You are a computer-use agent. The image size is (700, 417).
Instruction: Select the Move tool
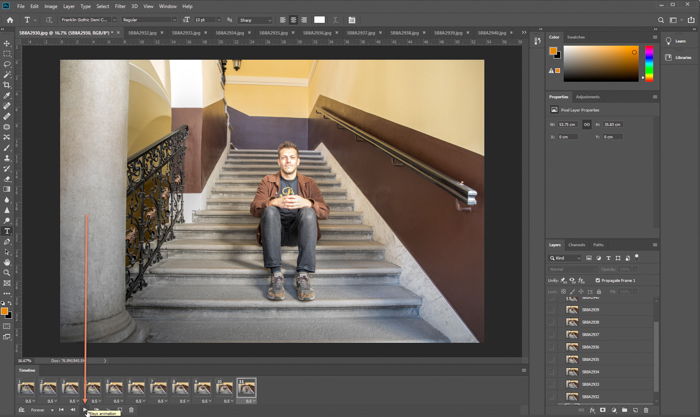[7, 43]
